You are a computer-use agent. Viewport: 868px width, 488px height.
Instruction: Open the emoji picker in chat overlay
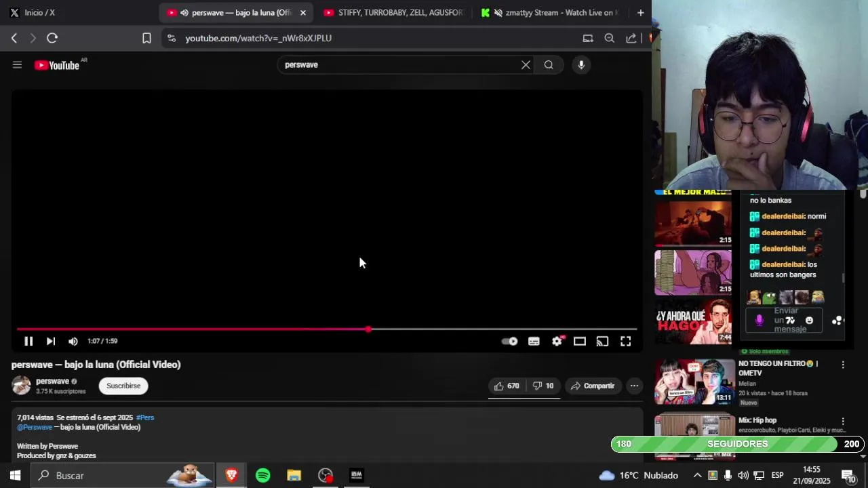(809, 321)
